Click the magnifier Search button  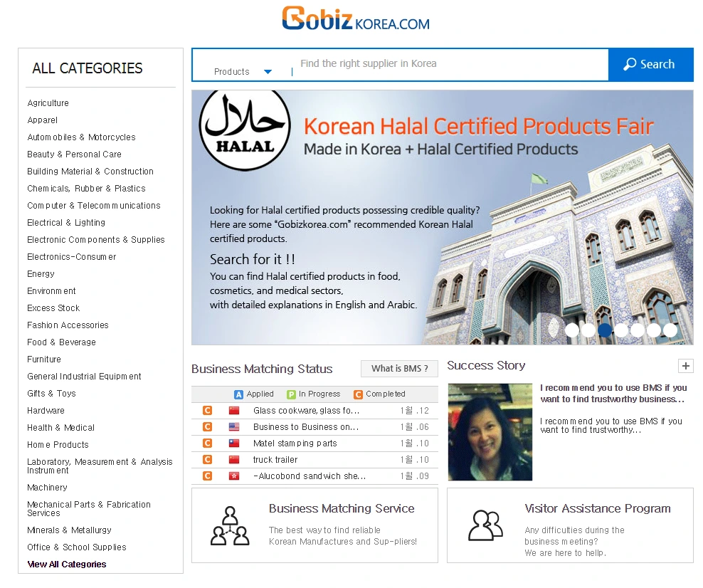(650, 65)
